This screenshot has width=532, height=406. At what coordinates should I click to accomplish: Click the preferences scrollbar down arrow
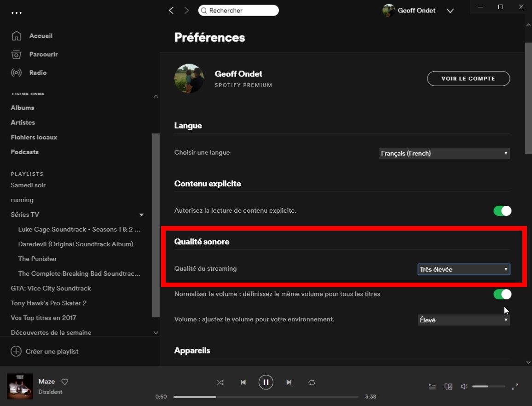tap(528, 362)
